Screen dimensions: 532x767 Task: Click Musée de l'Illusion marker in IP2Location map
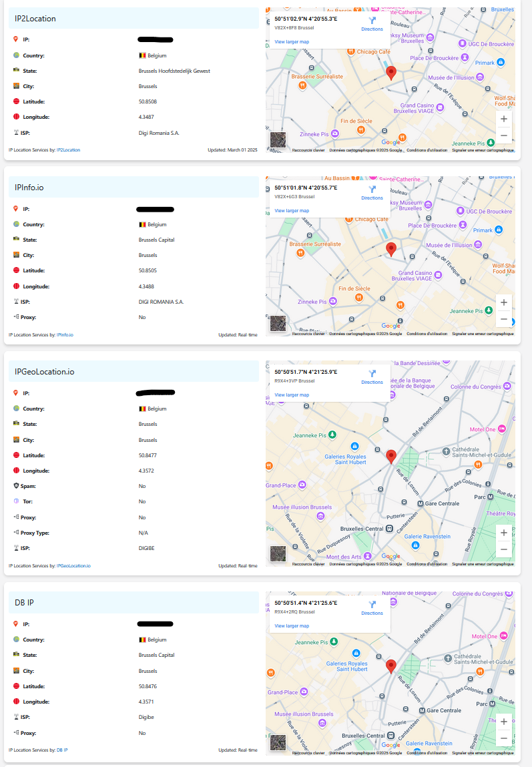[x=480, y=77]
